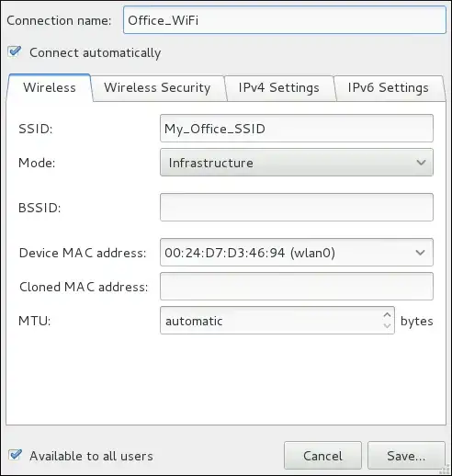452x476 pixels.
Task: Open the IPv4 Settings tab
Action: pyautogui.click(x=279, y=87)
